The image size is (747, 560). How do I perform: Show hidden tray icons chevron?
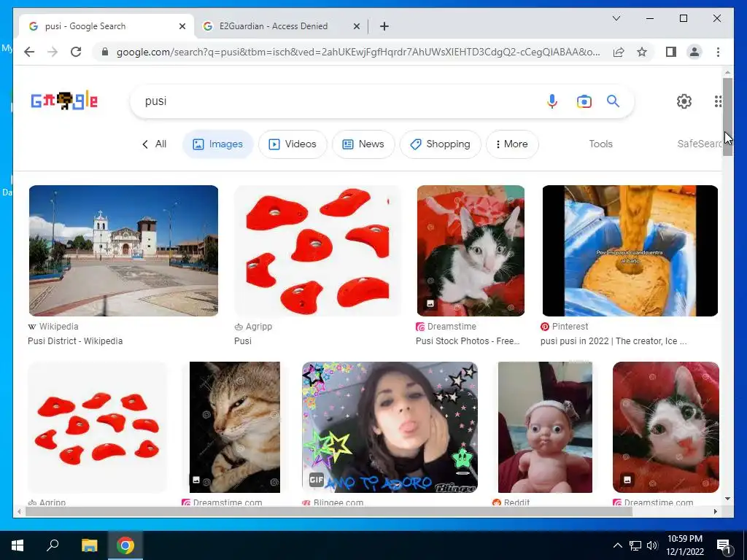pyautogui.click(x=617, y=545)
